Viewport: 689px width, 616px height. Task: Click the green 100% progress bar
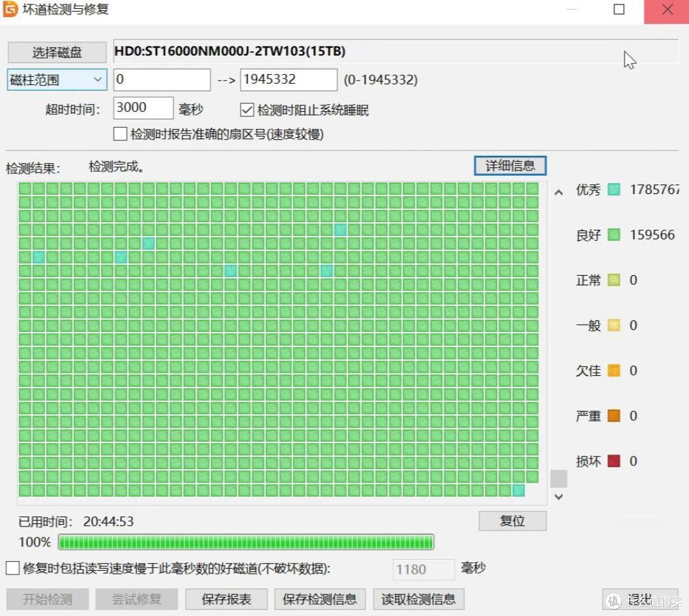[x=246, y=542]
